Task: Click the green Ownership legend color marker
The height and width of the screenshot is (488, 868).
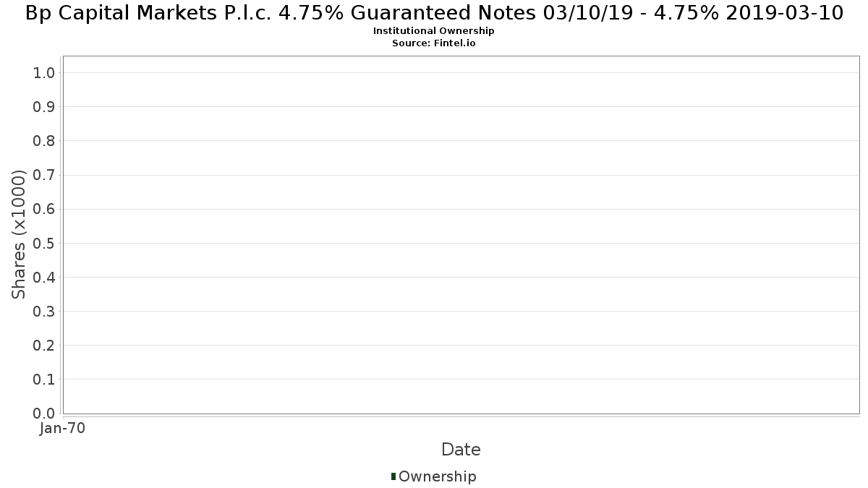Action: (393, 476)
